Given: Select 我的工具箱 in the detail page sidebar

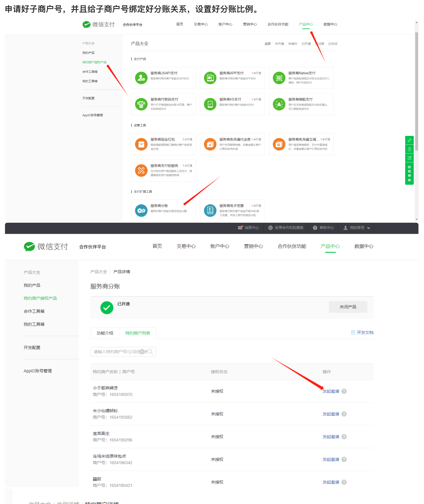Looking at the screenshot, I should pyautogui.click(x=34, y=324).
